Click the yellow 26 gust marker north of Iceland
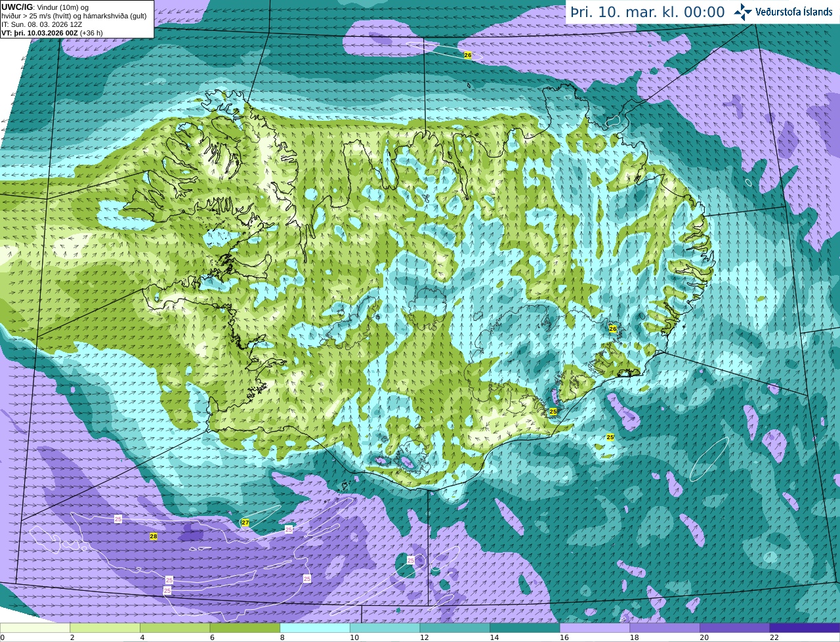 click(x=468, y=55)
